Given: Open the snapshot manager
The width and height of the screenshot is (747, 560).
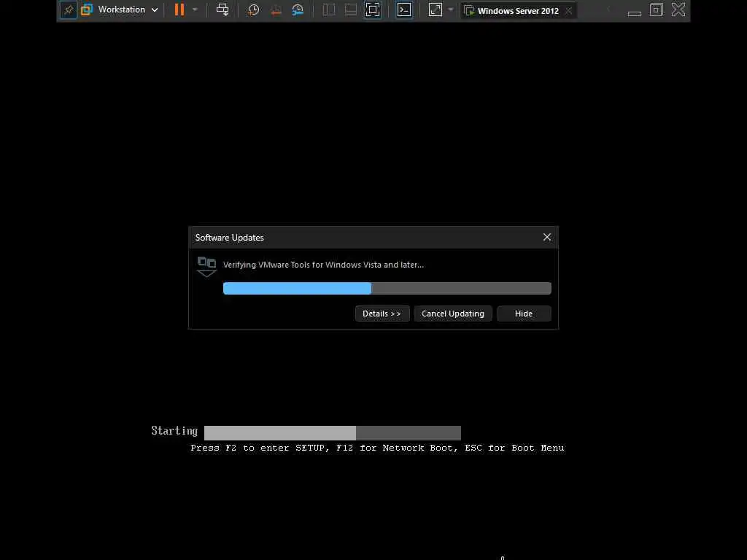Looking at the screenshot, I should pos(298,9).
